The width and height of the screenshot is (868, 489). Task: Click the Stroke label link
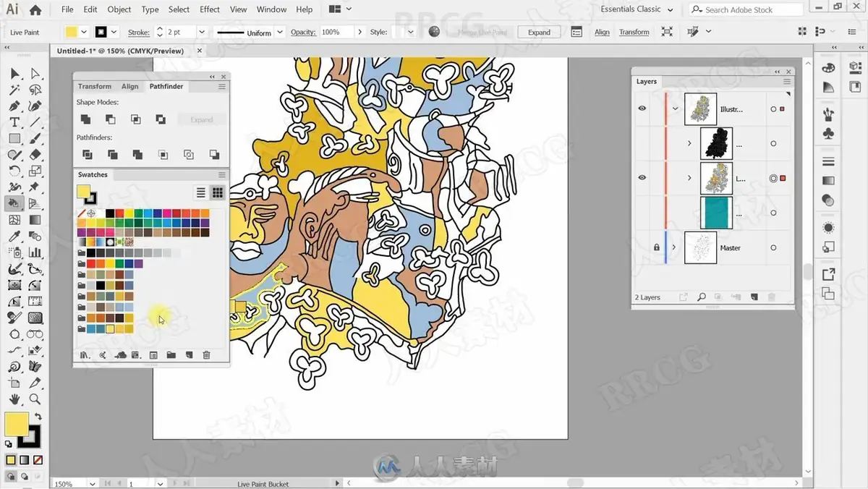(x=139, y=32)
